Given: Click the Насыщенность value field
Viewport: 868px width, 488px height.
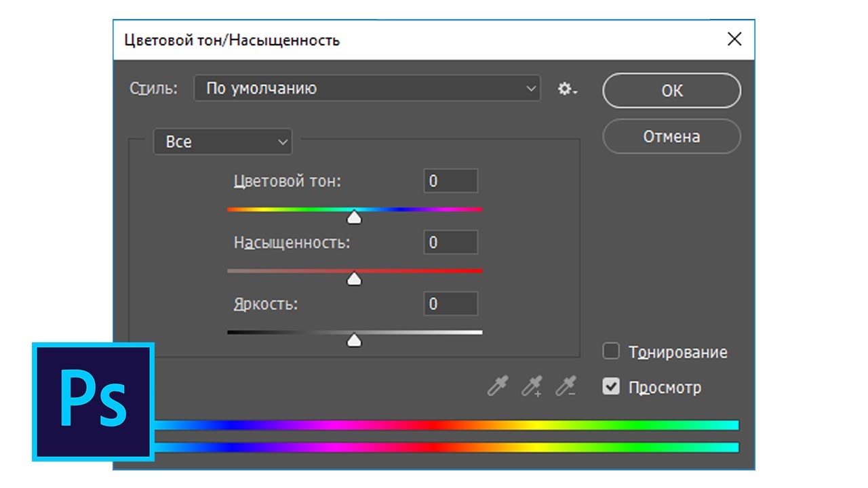Looking at the screenshot, I should (451, 242).
